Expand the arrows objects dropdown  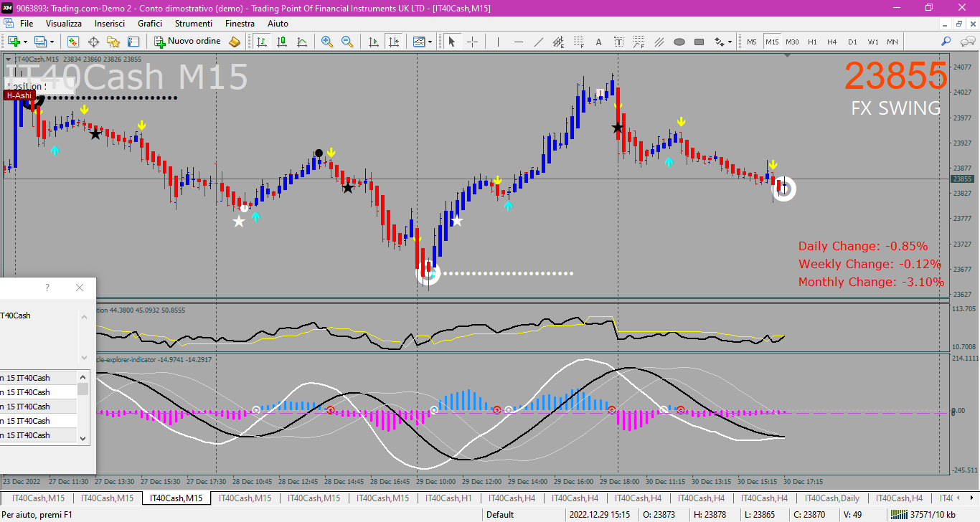point(730,42)
